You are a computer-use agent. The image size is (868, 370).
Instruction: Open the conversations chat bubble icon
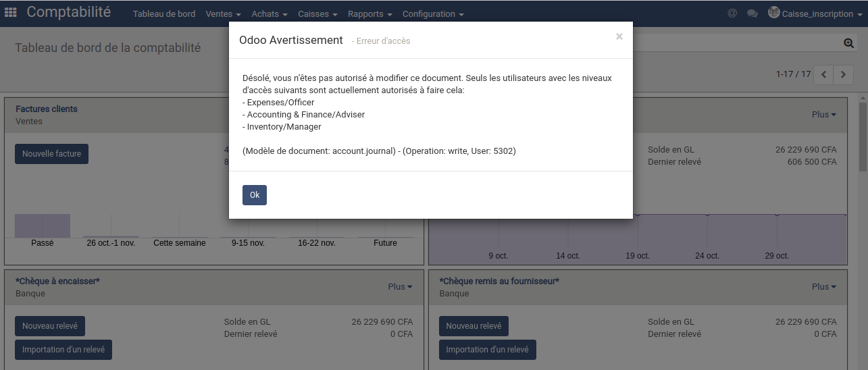752,14
